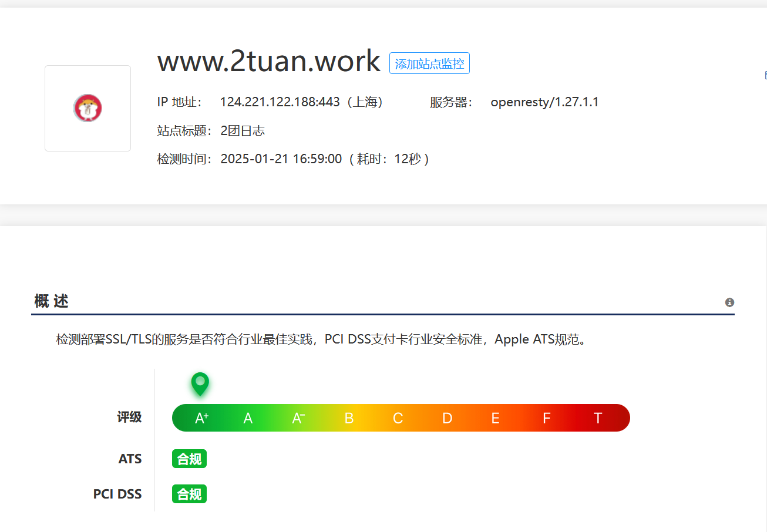Select the T grade on rating bar

(598, 418)
